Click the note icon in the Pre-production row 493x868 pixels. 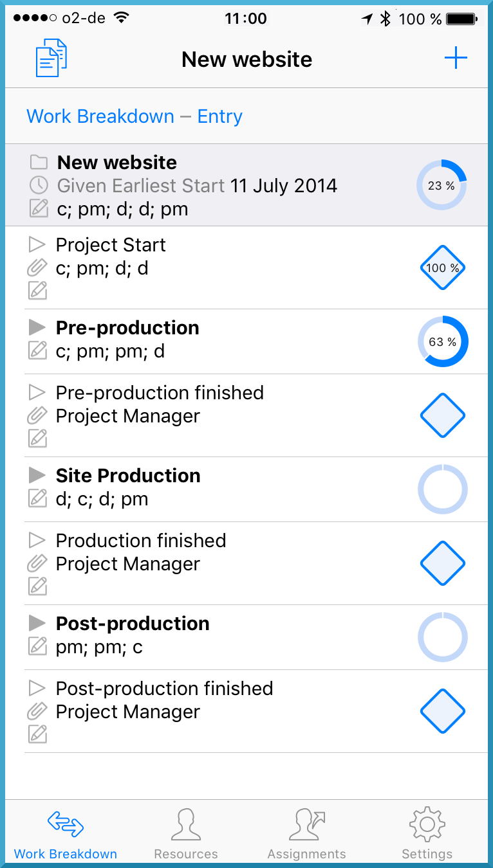tap(38, 350)
